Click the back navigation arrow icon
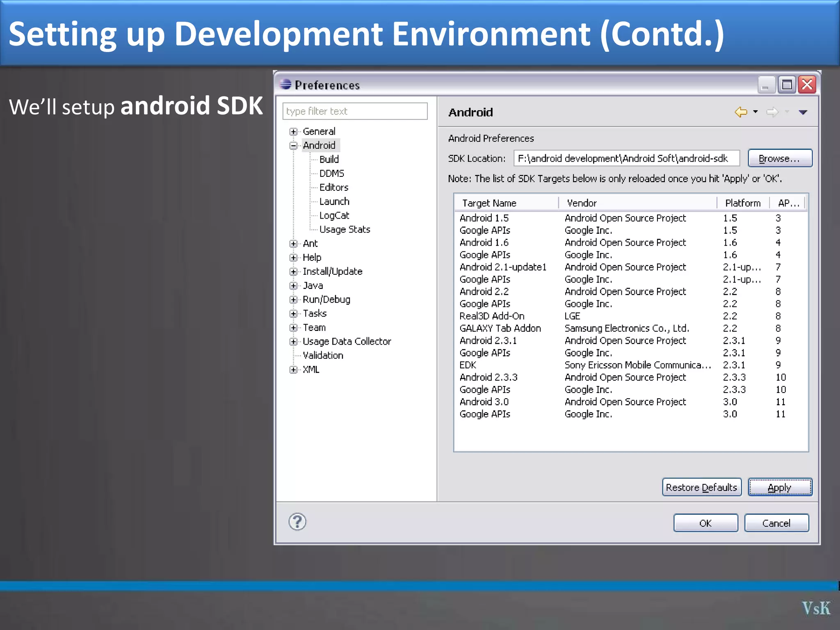The width and height of the screenshot is (840, 630). pyautogui.click(x=741, y=112)
